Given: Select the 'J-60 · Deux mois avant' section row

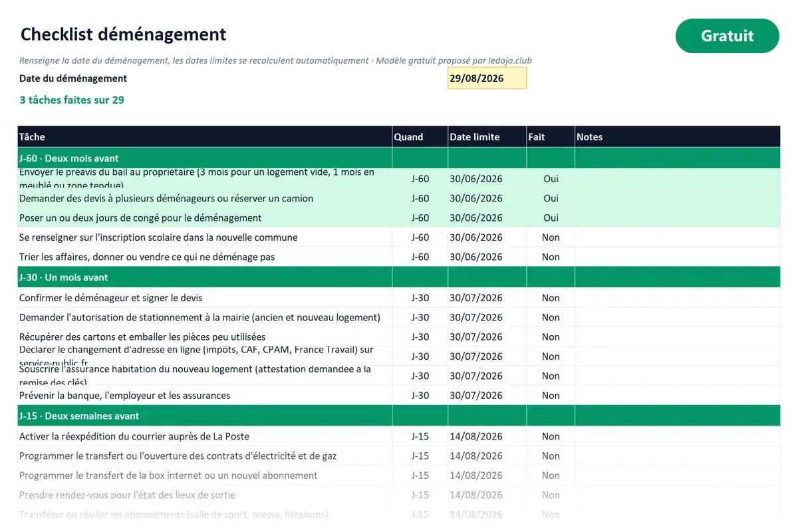Looking at the screenshot, I should [x=399, y=158].
